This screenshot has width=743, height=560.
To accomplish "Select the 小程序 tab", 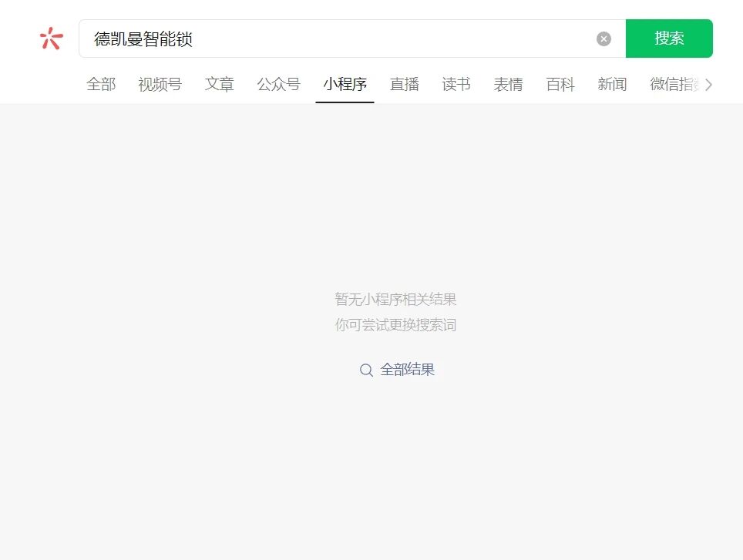I will coord(345,84).
